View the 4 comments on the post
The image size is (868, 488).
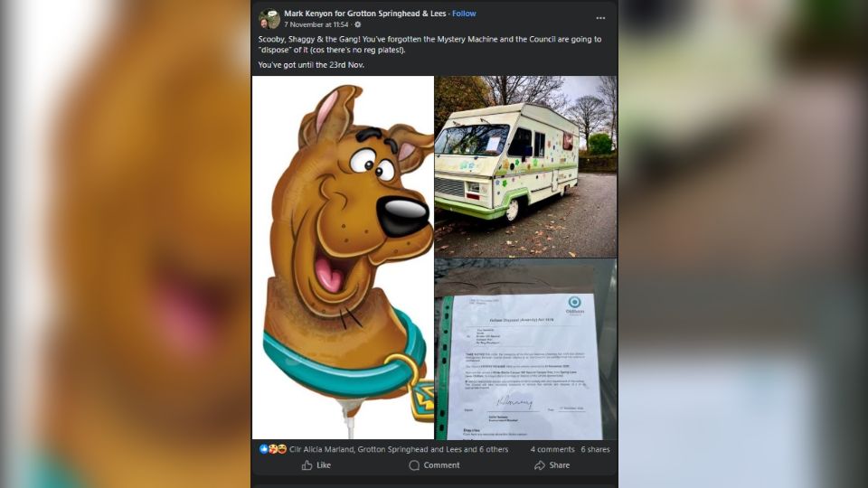[x=552, y=449]
